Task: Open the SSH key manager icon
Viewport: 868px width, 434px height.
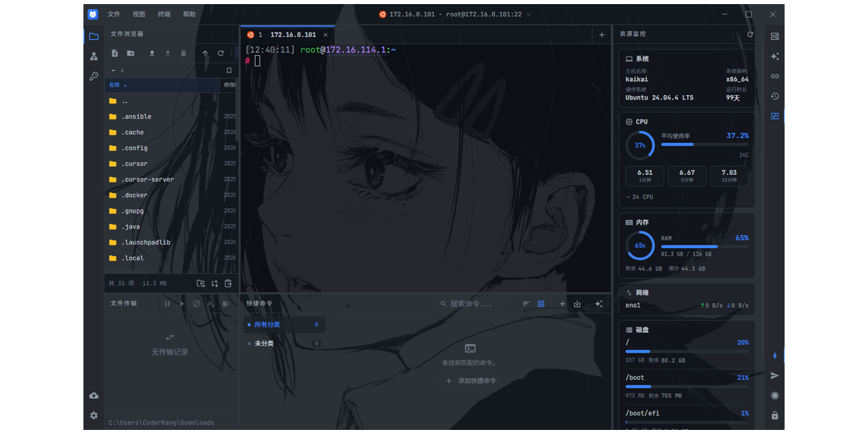Action: (x=94, y=77)
